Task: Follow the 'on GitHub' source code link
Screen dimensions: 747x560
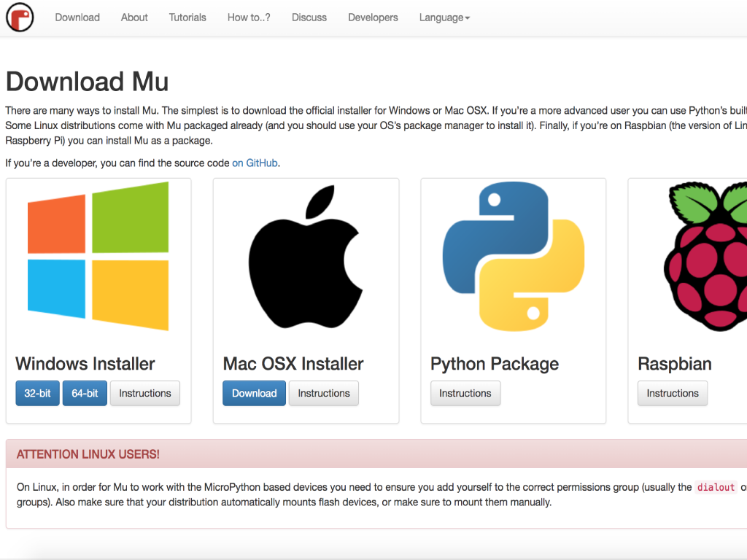Action: click(255, 163)
